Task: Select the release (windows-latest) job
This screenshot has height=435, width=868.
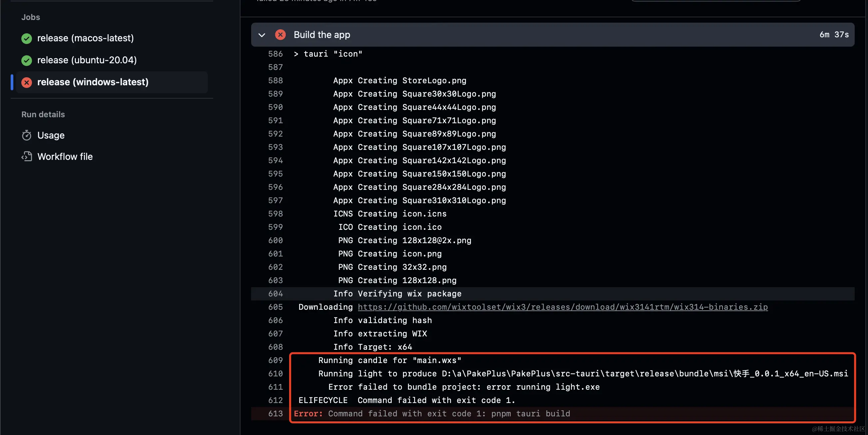Action: coord(93,82)
